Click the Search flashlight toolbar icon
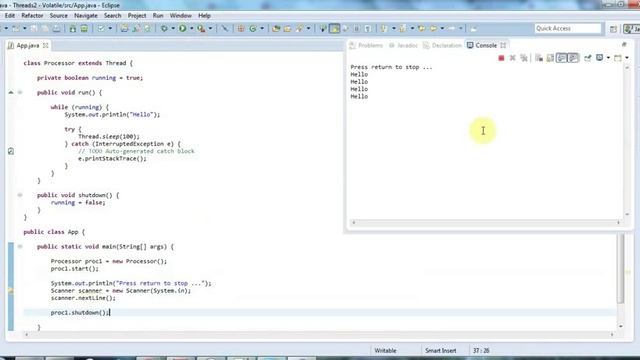Image resolution: width=640 pixels, height=360 pixels. [x=300, y=28]
